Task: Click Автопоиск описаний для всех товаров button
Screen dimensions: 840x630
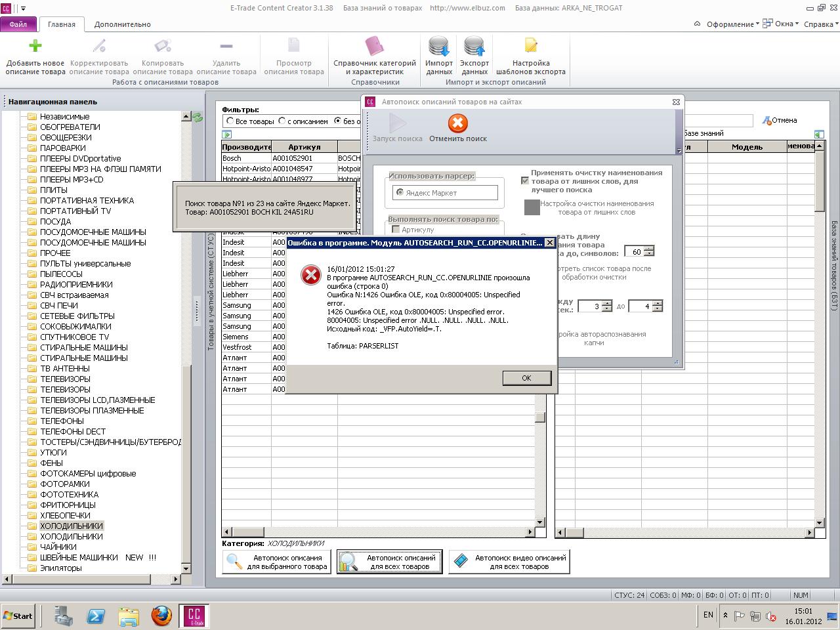Action: coord(390,562)
